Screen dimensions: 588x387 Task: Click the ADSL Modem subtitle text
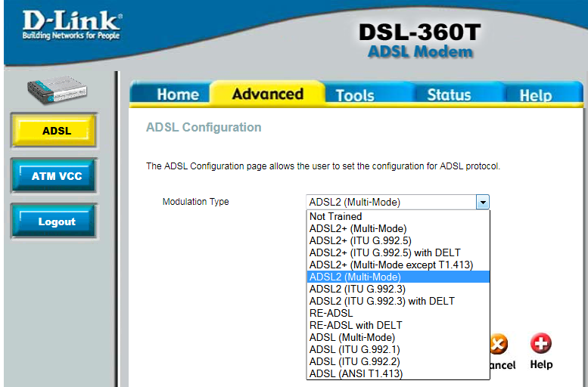click(420, 51)
